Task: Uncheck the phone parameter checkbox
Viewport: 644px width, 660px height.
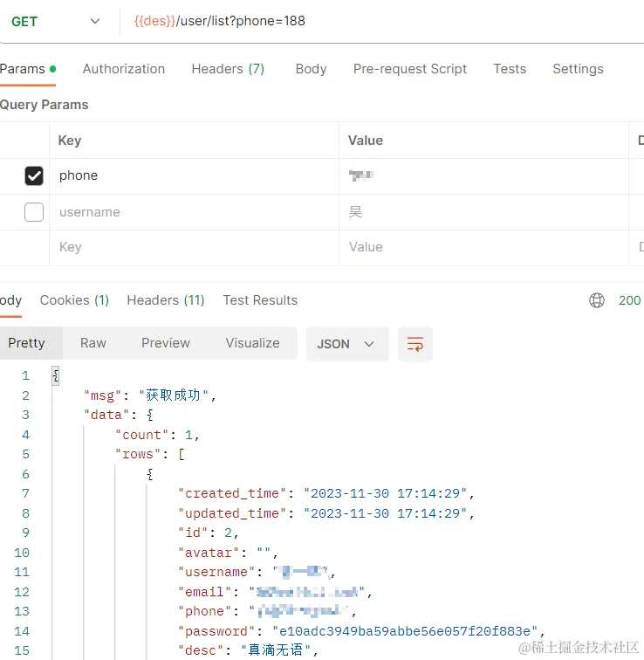Action: click(x=34, y=176)
